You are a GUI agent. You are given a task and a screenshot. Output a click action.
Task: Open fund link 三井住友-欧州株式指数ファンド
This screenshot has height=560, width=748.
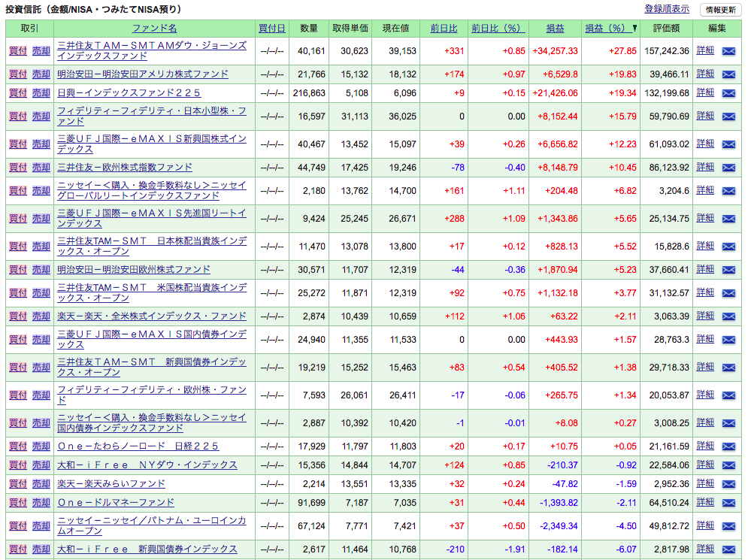click(x=125, y=168)
